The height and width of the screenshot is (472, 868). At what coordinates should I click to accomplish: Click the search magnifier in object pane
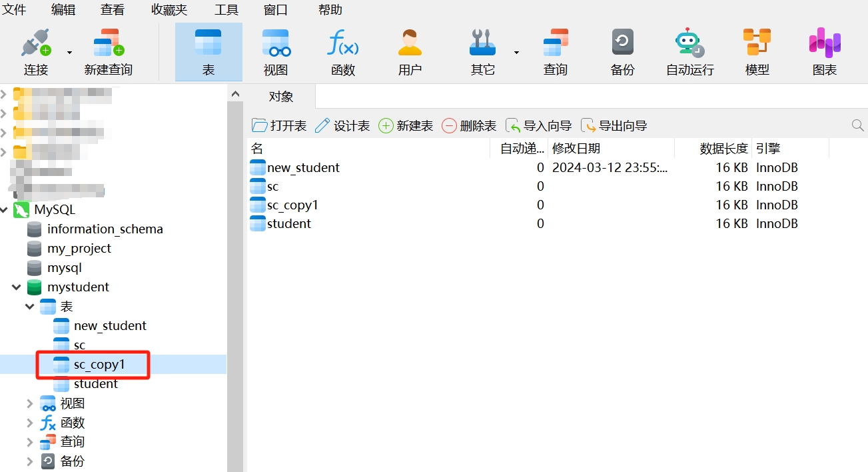857,125
